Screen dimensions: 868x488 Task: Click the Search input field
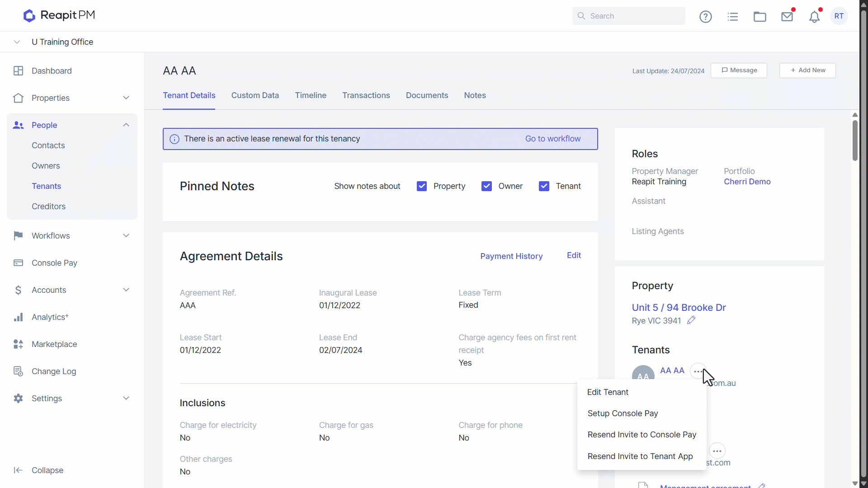click(628, 16)
